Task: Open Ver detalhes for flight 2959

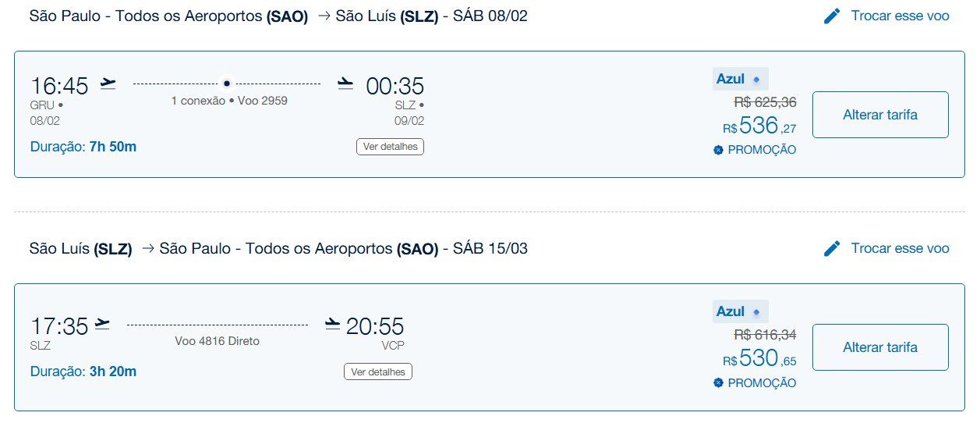Action: click(391, 146)
